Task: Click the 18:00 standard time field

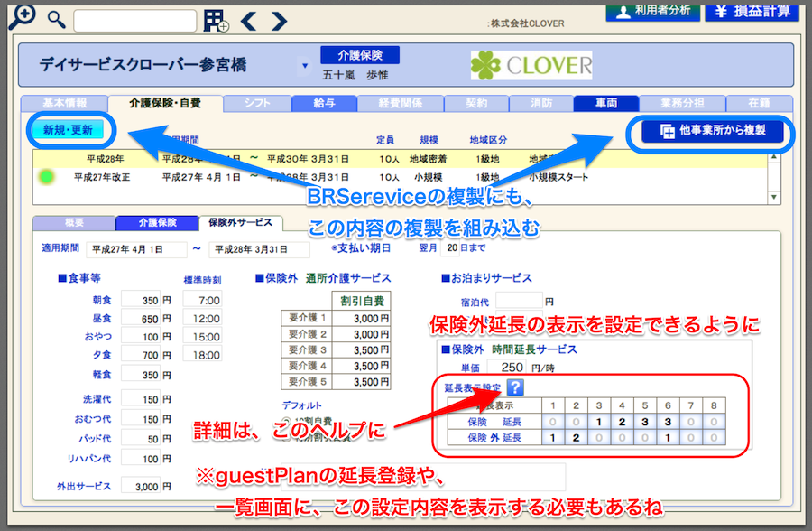Action: coord(202,355)
